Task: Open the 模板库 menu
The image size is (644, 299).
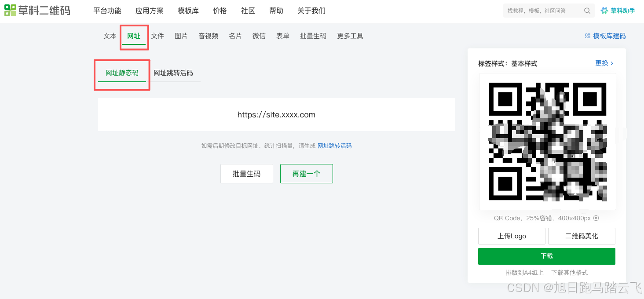Action: 188,11
